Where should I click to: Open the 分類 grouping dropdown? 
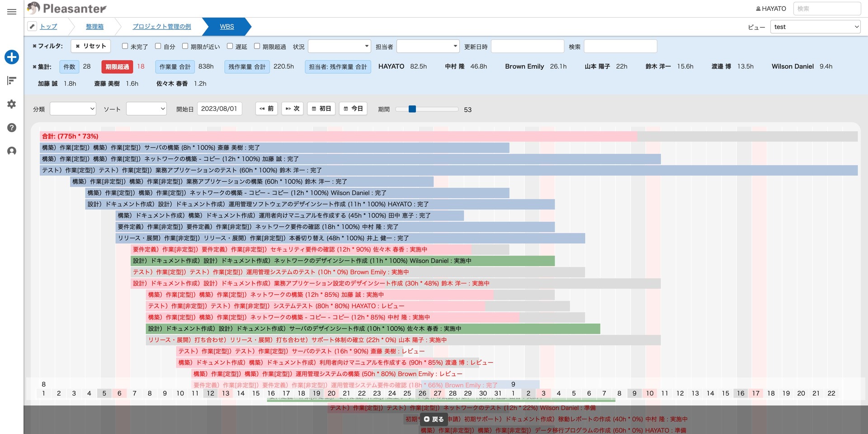point(73,109)
